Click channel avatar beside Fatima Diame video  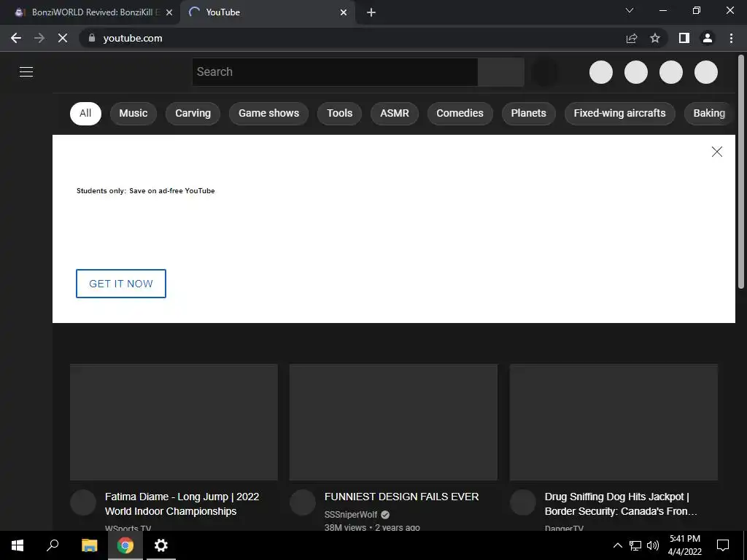83,502
